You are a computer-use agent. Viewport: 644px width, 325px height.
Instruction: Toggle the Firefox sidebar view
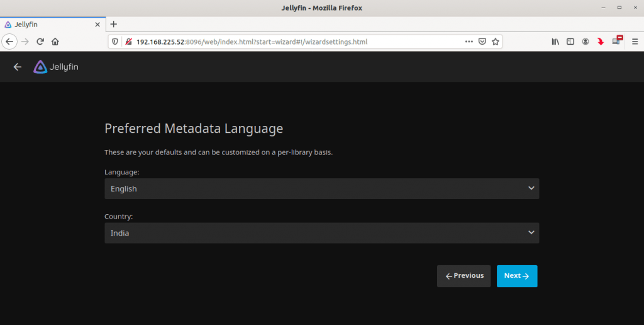coord(570,42)
